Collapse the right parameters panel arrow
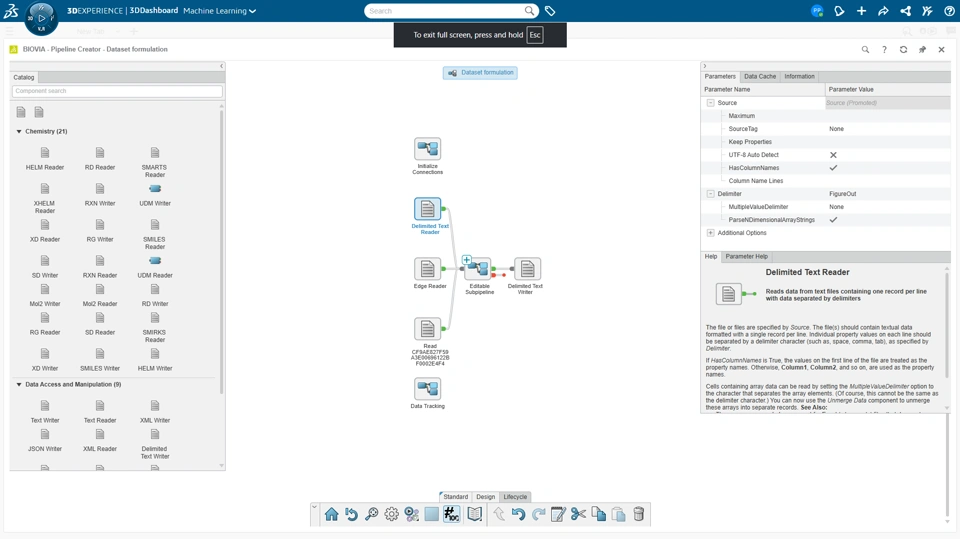This screenshot has width=960, height=539. (x=705, y=66)
